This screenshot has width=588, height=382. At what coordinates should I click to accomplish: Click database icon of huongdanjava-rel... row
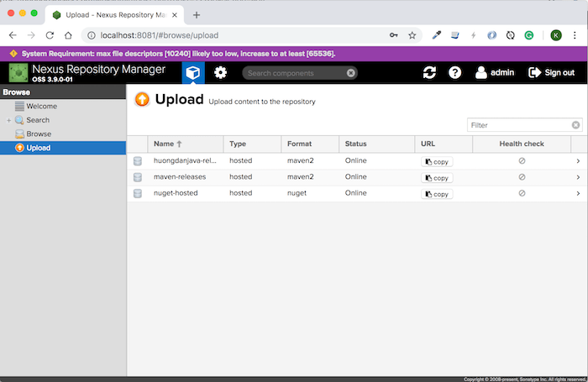click(x=138, y=161)
